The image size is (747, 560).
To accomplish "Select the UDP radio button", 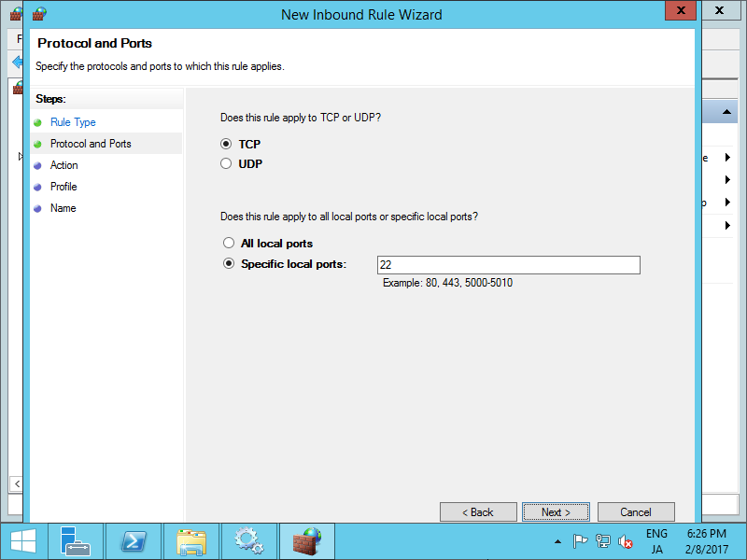I will click(x=225, y=162).
